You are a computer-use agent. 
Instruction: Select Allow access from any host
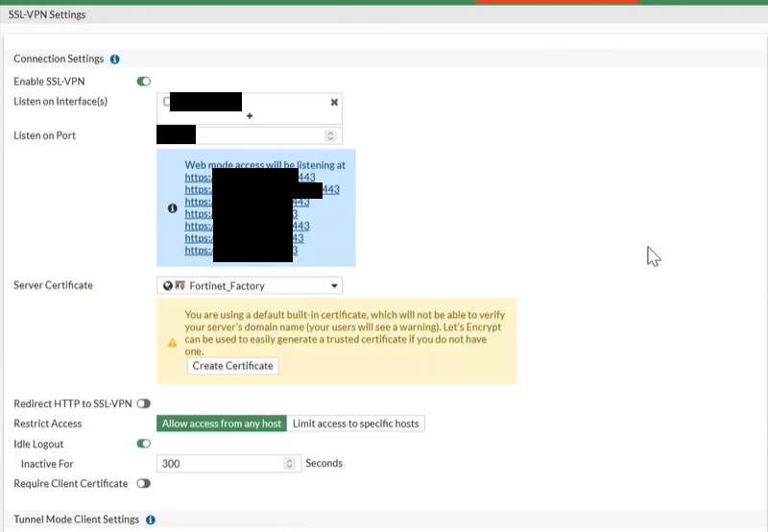[x=222, y=423]
